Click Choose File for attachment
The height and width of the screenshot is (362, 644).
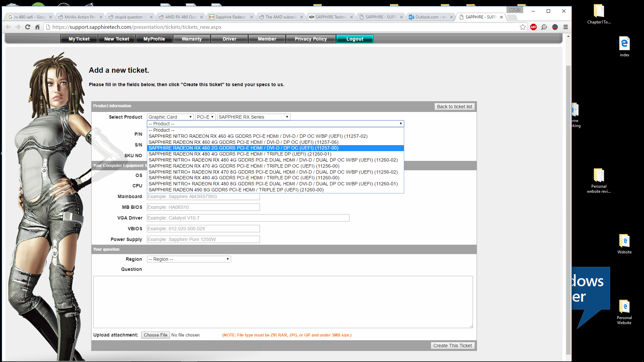[x=156, y=335]
